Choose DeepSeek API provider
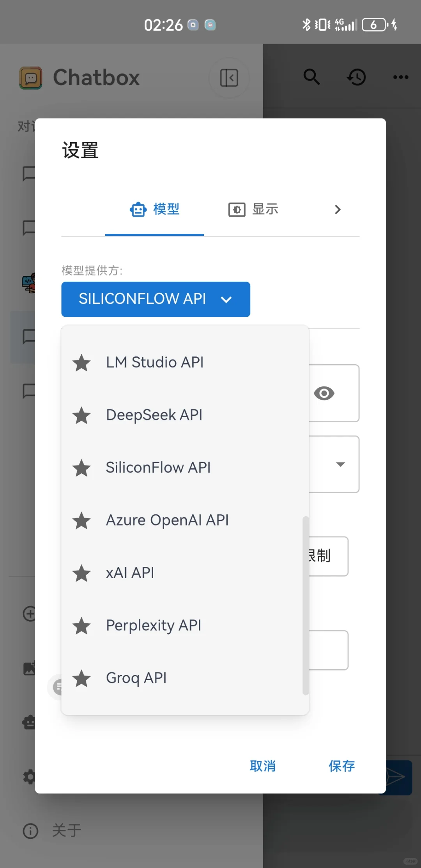Viewport: 421px width, 868px height. pyautogui.click(x=185, y=415)
